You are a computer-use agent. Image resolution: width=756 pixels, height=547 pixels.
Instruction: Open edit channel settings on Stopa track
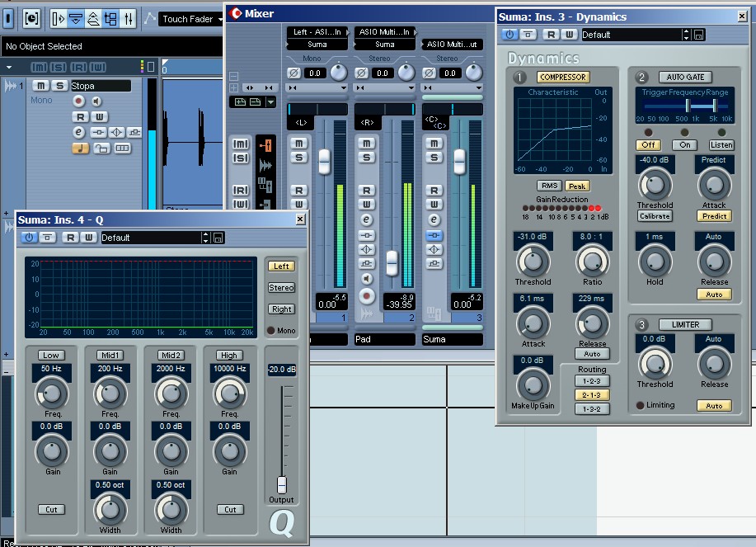(x=79, y=132)
